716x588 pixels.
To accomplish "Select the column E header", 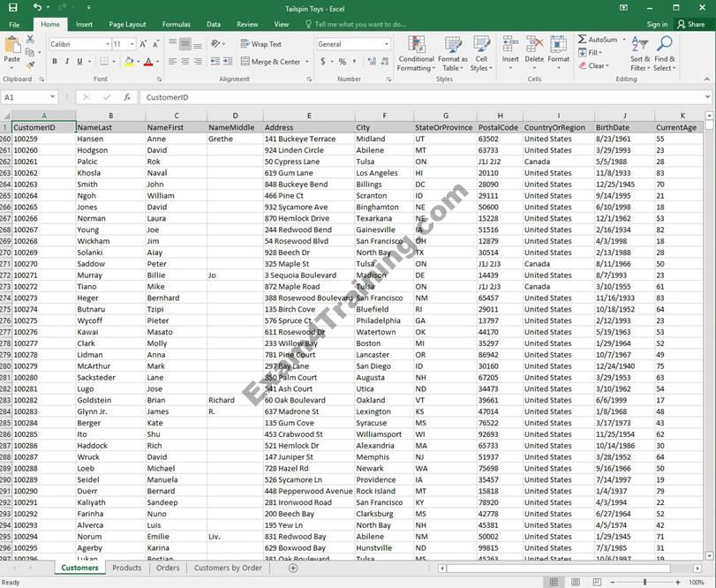I will click(x=309, y=116).
